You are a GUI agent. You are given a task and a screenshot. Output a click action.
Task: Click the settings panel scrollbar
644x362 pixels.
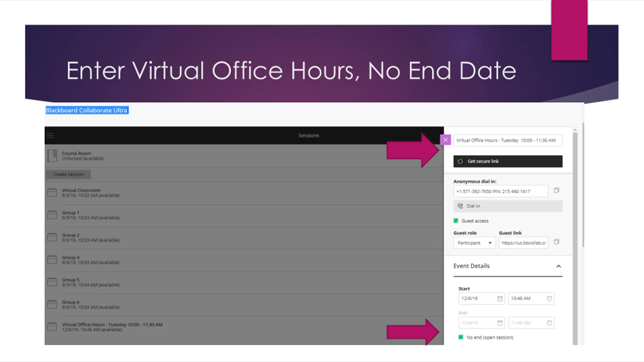(x=575, y=239)
